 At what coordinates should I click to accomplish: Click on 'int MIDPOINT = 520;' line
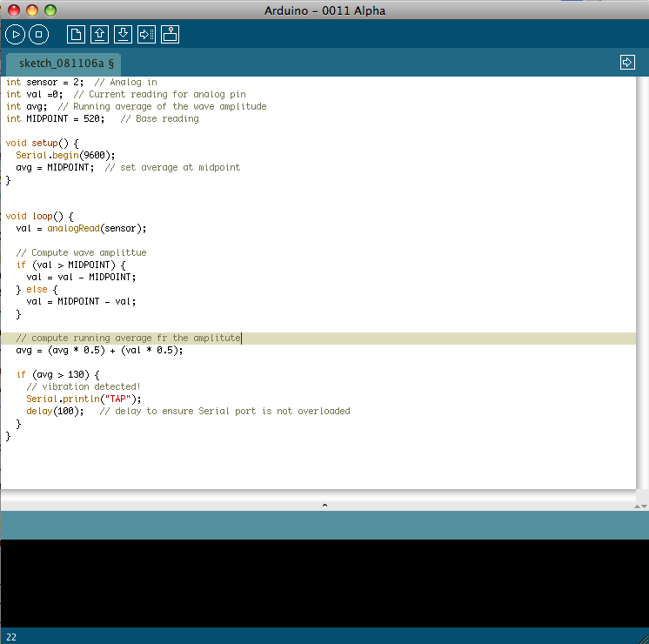click(x=56, y=119)
